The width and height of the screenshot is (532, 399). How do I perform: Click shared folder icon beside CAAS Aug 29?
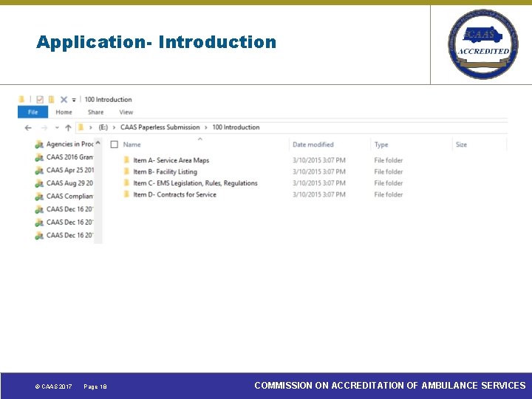tap(39, 183)
